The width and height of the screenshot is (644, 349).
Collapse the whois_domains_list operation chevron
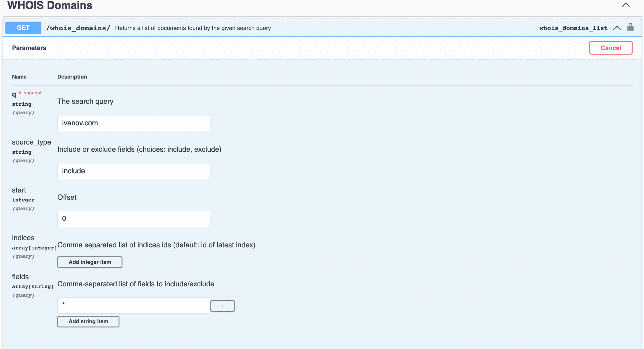click(x=617, y=28)
